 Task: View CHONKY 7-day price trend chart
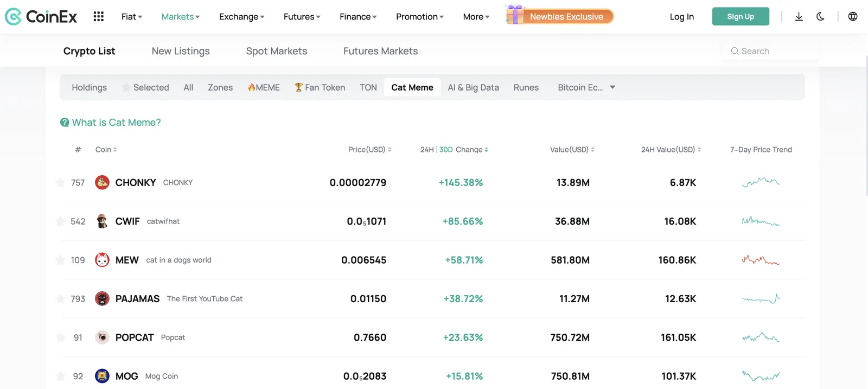point(761,182)
